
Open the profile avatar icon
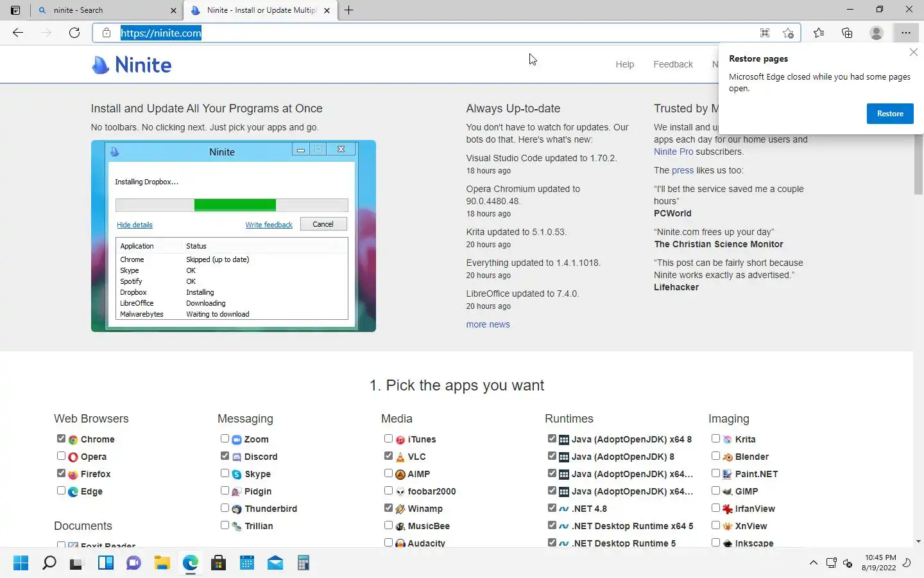point(876,33)
